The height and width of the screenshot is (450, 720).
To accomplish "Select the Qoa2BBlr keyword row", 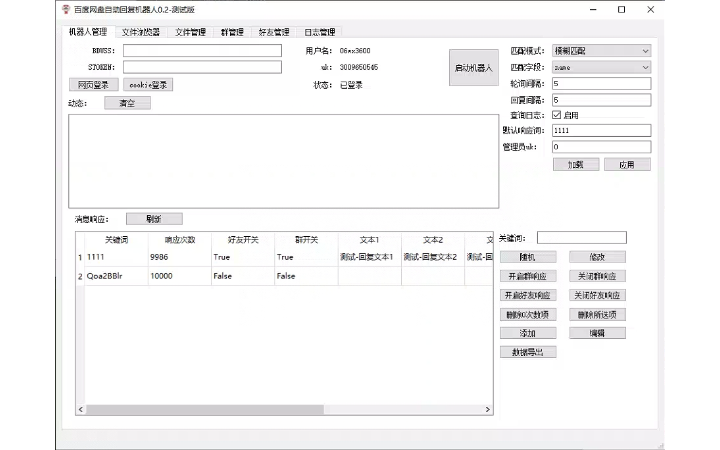I will pyautogui.click(x=110, y=276).
